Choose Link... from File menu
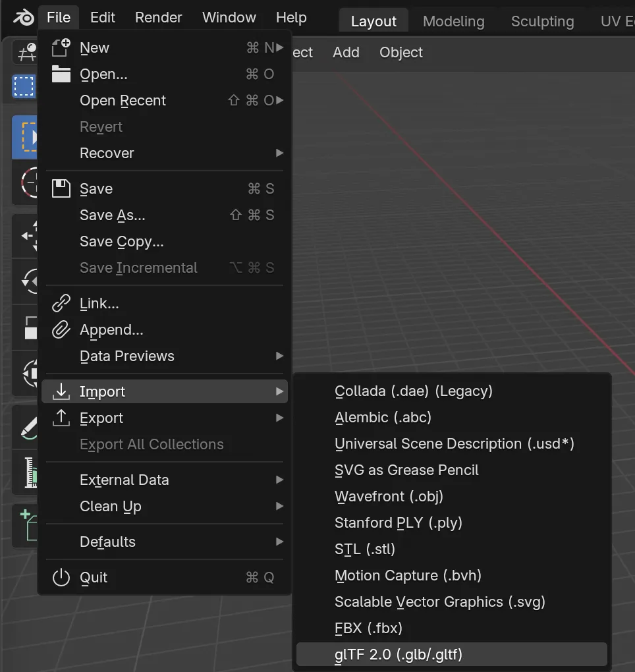The image size is (635, 672). click(165, 303)
